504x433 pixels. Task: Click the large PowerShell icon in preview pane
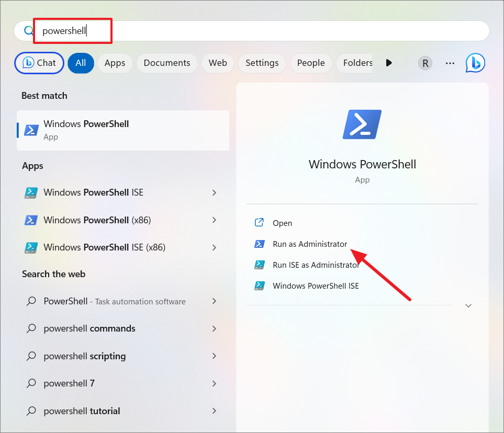362,124
